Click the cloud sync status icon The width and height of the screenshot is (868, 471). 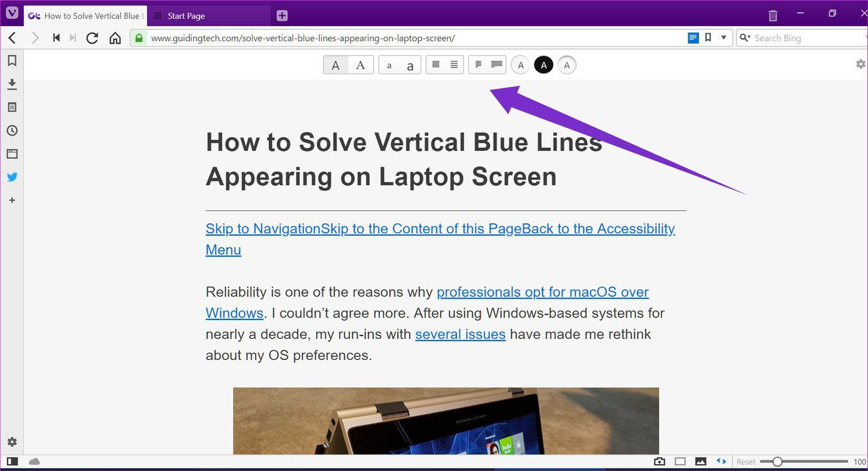34,462
